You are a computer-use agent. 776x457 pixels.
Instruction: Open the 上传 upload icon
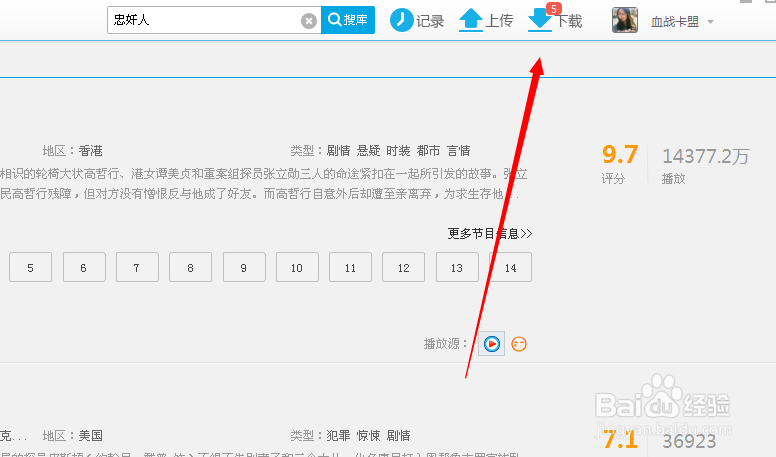pos(471,20)
